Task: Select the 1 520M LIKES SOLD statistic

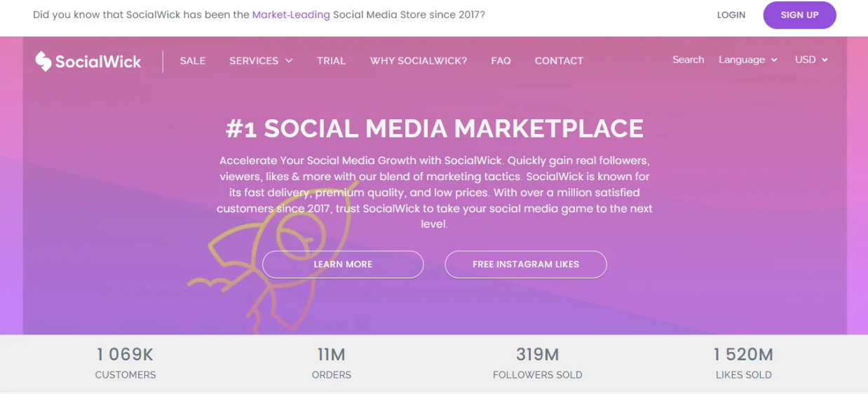Action: (743, 363)
